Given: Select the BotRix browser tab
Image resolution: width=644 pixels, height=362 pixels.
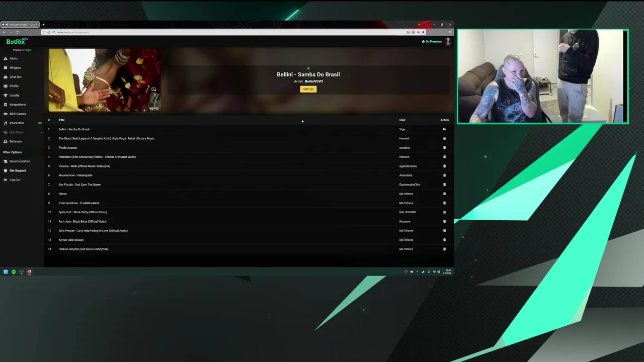Looking at the screenshot, I should click(x=20, y=24).
